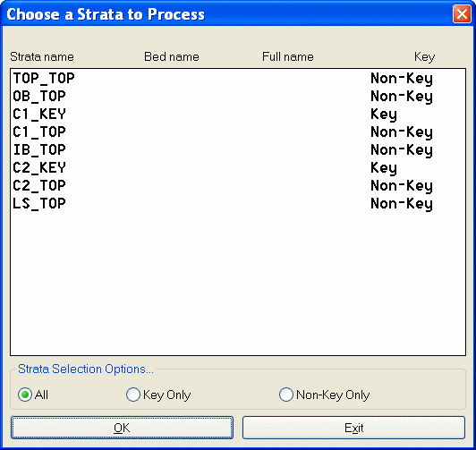Image resolution: width=476 pixels, height=450 pixels.
Task: Select the OB_TOP strata entry
Action: coord(238,97)
